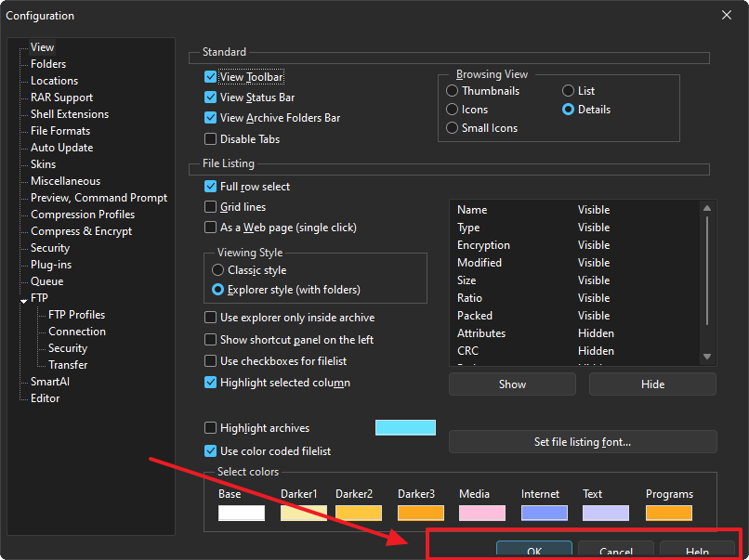Open File Formats settings
The height and width of the screenshot is (560, 749).
point(60,131)
